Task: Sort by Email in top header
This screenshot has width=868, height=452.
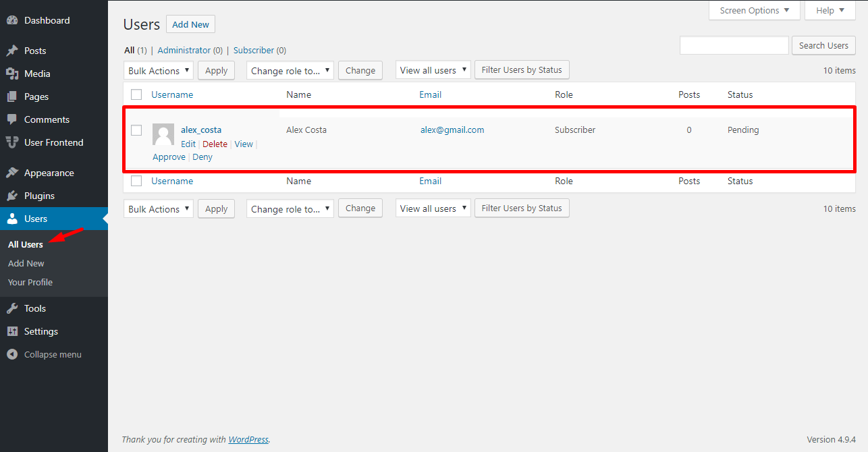Action: coord(430,94)
